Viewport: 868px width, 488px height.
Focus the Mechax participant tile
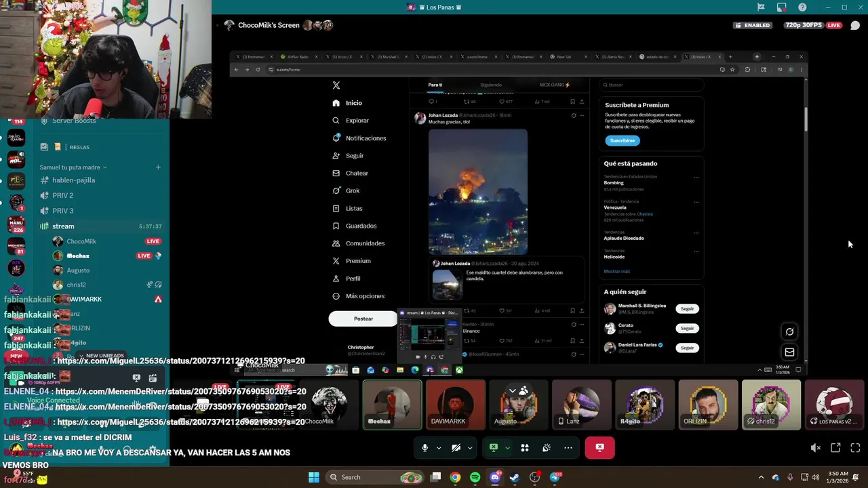(392, 405)
